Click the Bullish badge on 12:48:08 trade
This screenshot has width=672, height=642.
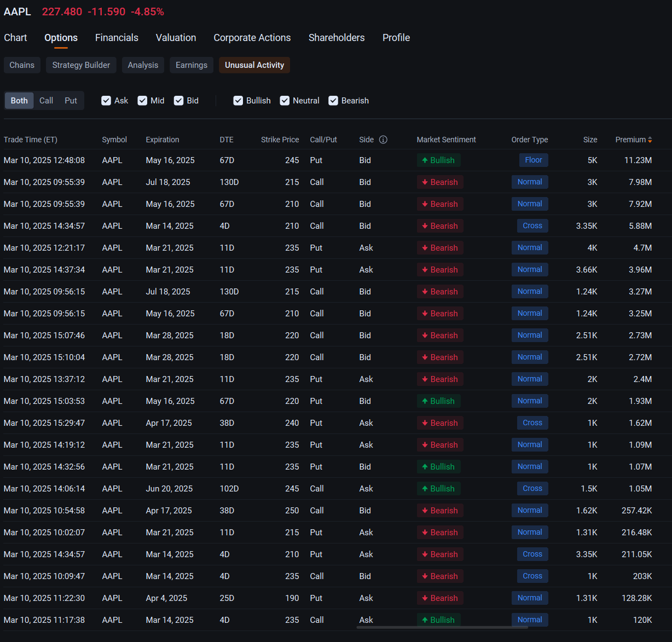point(438,160)
